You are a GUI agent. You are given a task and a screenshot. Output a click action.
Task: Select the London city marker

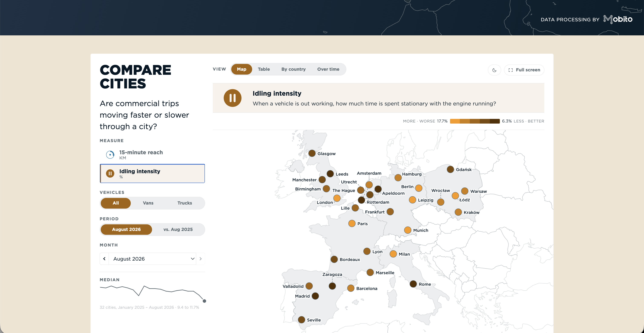click(x=337, y=198)
